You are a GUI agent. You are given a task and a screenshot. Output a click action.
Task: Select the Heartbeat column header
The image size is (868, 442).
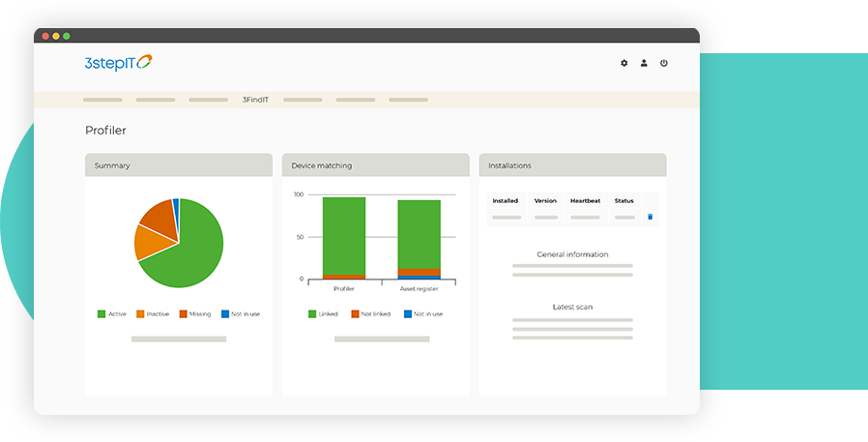(585, 200)
